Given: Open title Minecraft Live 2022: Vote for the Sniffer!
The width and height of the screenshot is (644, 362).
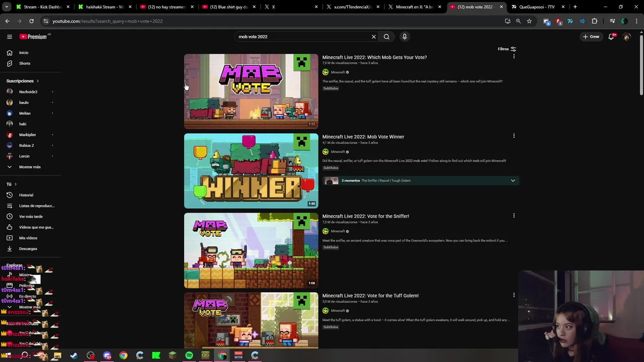Looking at the screenshot, I should click(x=366, y=216).
